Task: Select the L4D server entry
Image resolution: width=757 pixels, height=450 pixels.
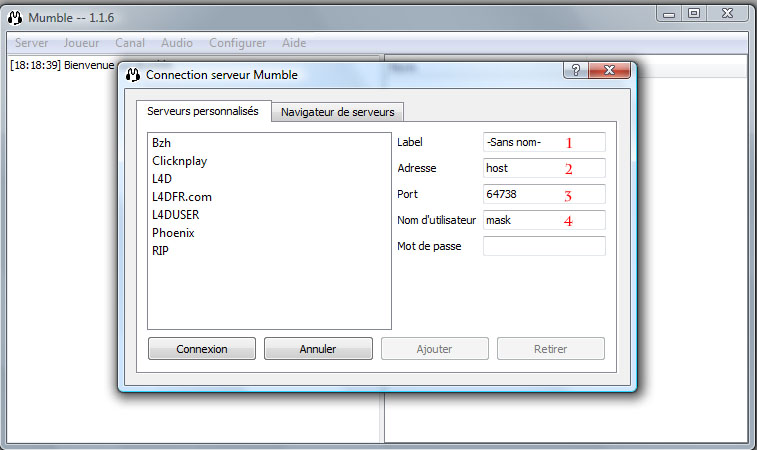Action: tap(269, 179)
